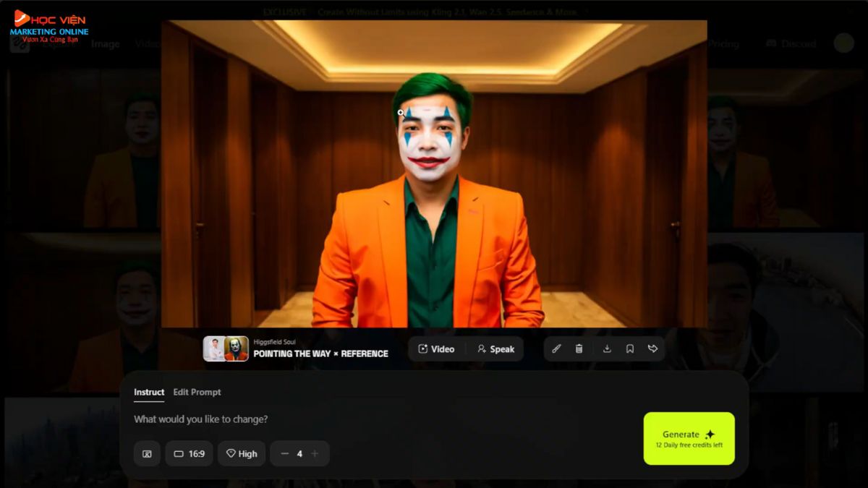Click the Video icon button
868x488 pixels.
pos(436,349)
